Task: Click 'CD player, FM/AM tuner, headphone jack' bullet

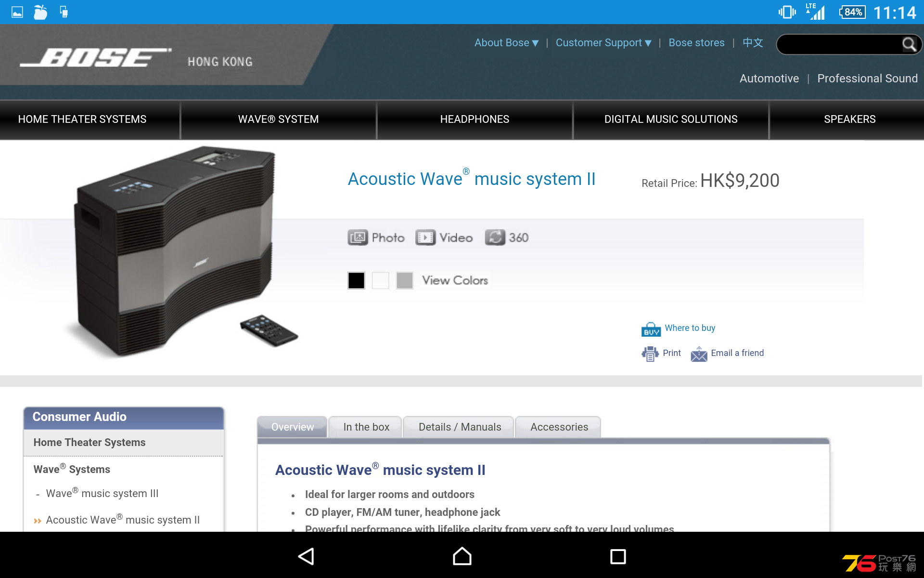Action: click(x=402, y=512)
